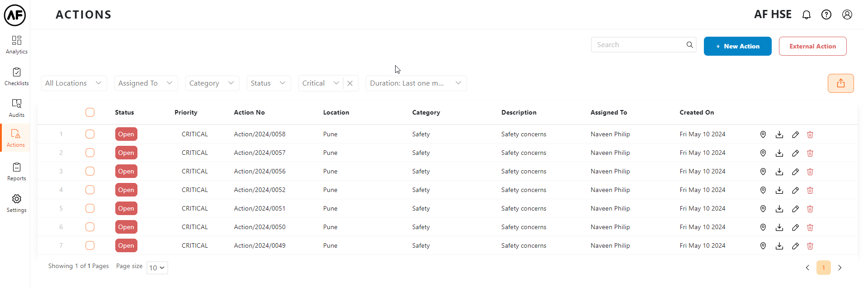Toggle the select-all checkbox in table header
Screen dimensions: 868x288
click(x=90, y=112)
